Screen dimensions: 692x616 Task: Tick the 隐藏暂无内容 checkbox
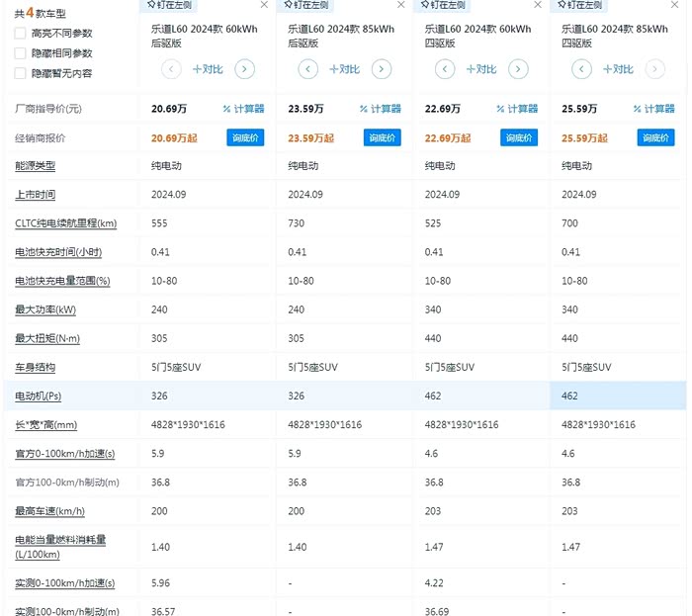21,73
